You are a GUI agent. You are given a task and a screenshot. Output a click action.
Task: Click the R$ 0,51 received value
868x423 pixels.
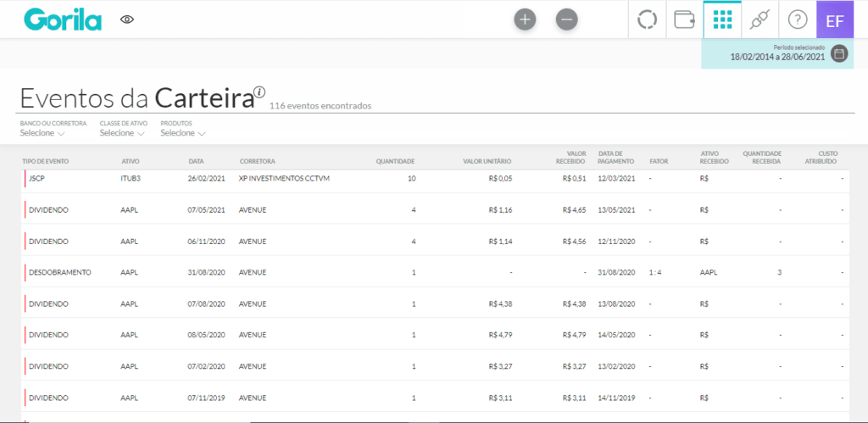pos(574,179)
